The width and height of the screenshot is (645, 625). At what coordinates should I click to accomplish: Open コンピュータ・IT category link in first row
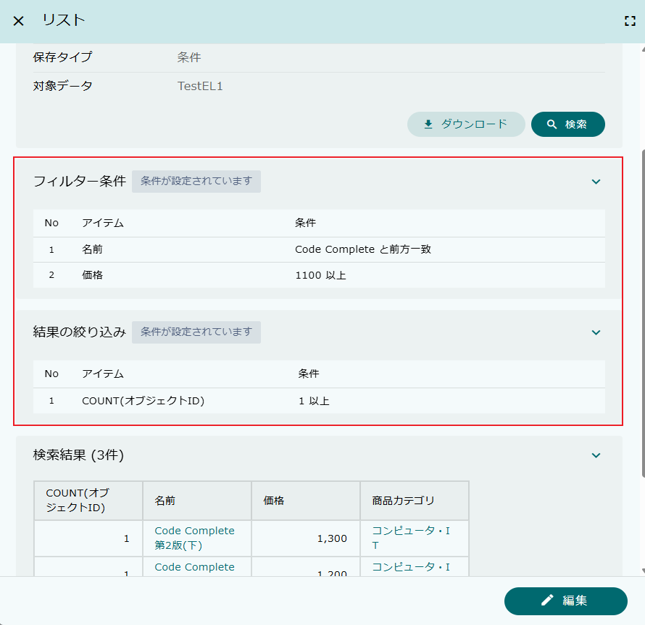pyautogui.click(x=411, y=538)
